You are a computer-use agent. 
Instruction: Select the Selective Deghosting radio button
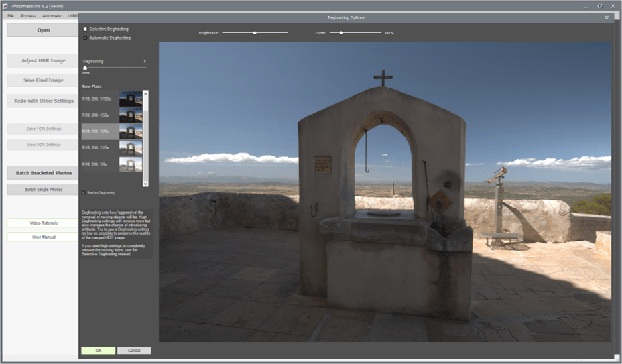[x=85, y=29]
